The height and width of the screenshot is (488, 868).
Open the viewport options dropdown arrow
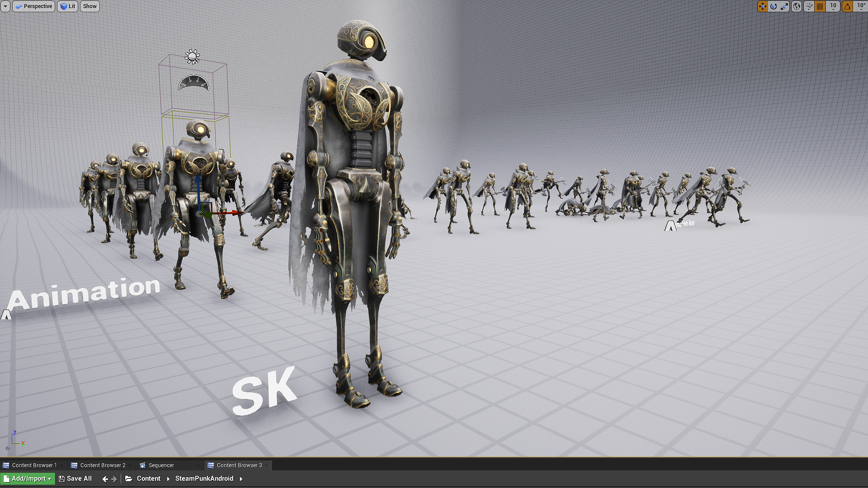point(5,6)
